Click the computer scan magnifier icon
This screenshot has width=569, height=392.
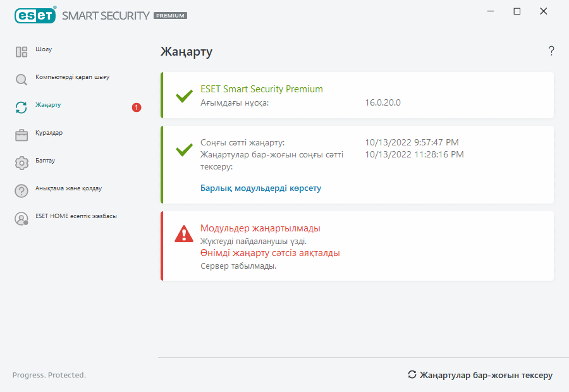point(21,80)
